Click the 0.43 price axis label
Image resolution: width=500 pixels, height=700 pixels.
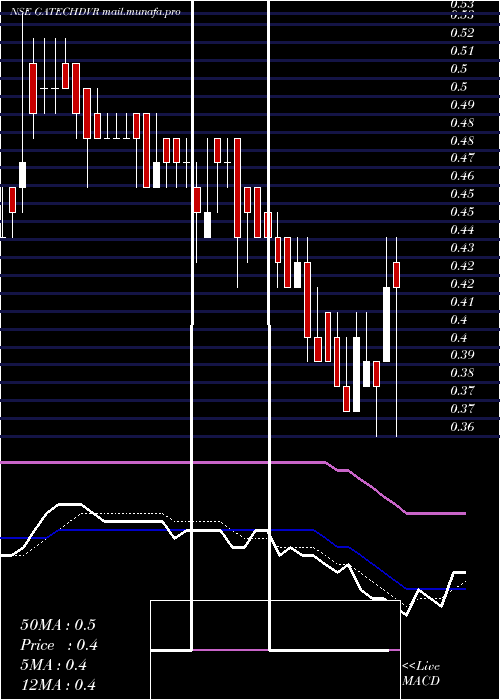coord(462,247)
